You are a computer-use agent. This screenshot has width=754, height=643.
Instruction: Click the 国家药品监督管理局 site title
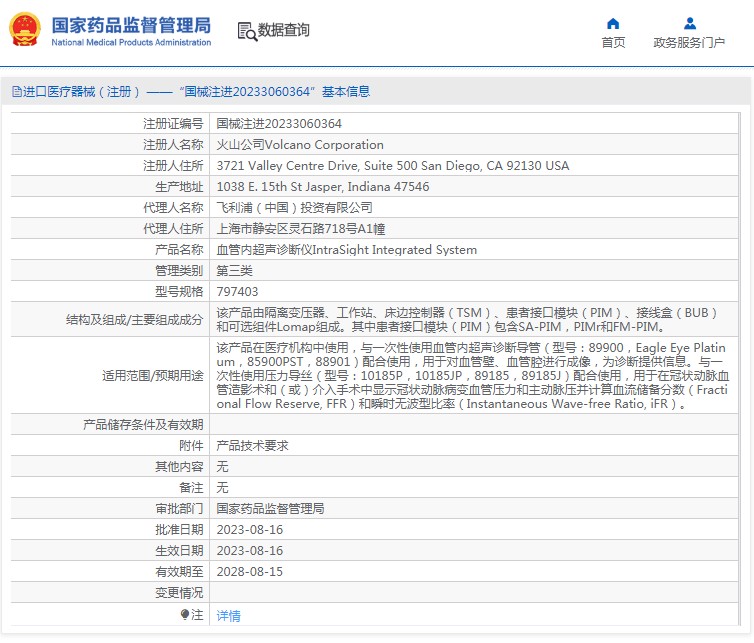click(x=131, y=25)
